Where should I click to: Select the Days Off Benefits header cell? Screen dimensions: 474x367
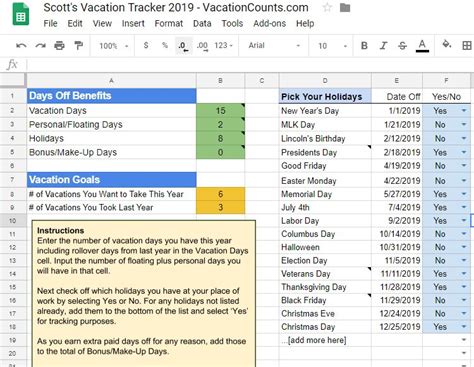click(x=111, y=96)
